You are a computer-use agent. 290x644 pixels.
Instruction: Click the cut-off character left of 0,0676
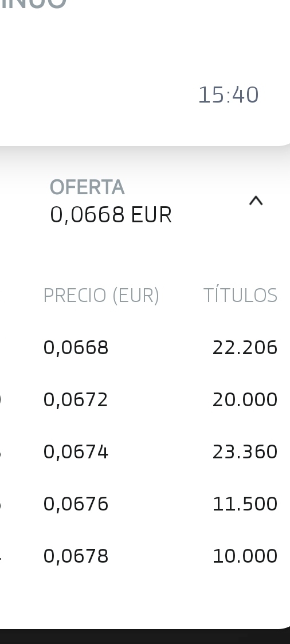[1, 504]
